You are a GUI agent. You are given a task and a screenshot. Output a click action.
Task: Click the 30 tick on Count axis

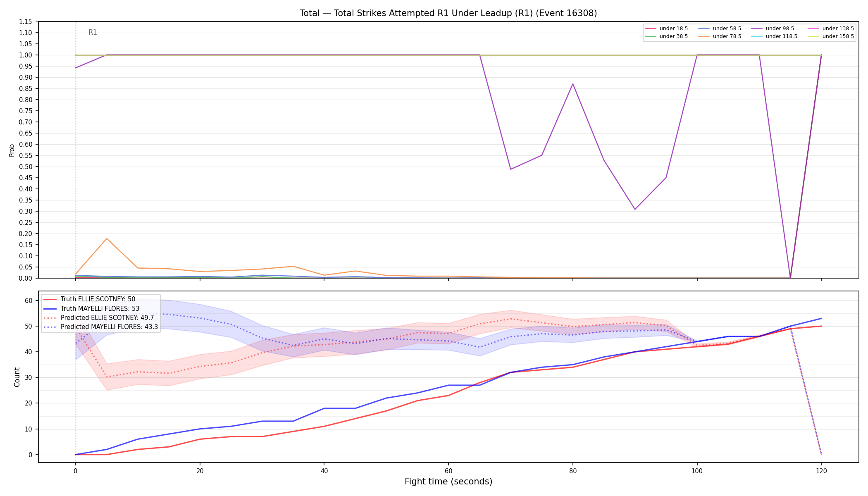coord(29,377)
